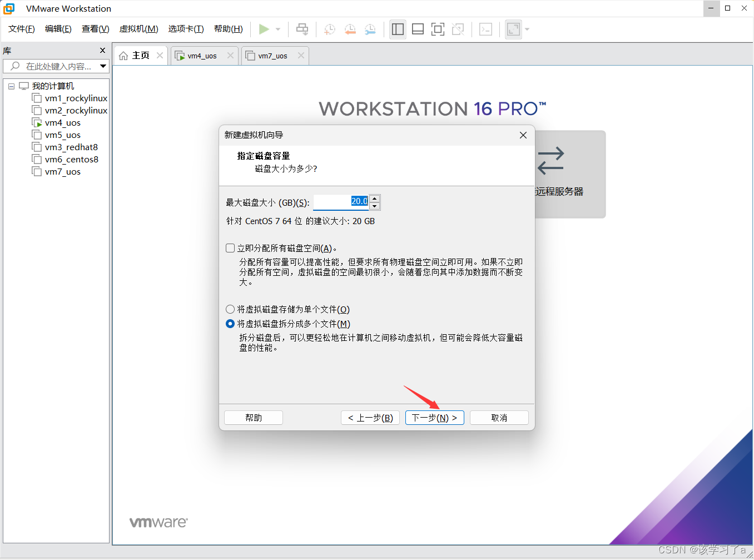Close the 库 library panel
Viewport: 754px width, 560px height.
click(102, 50)
